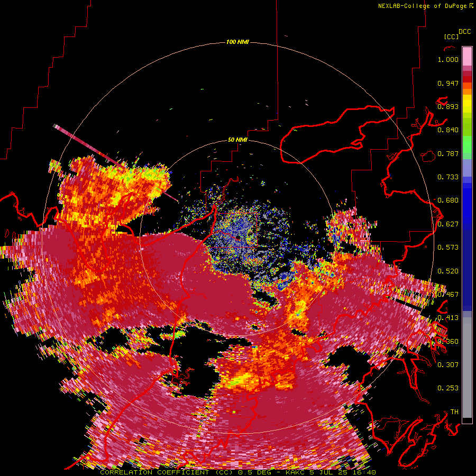Click the [CC] legend unit label
This screenshot has width=476, height=476.
[451, 36]
